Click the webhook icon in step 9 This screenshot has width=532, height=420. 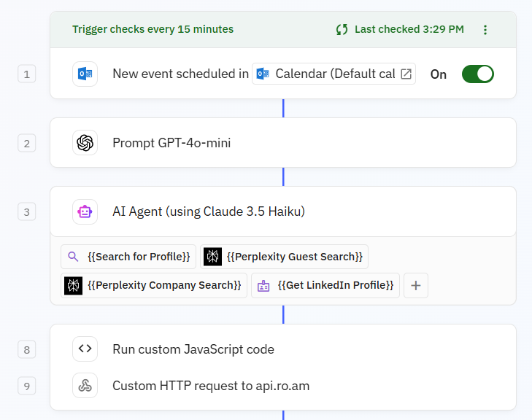click(85, 386)
